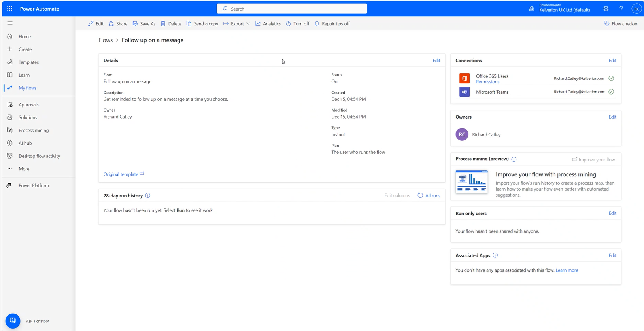Open the Original template link
Viewport: 644px width, 331px height.
click(x=124, y=174)
